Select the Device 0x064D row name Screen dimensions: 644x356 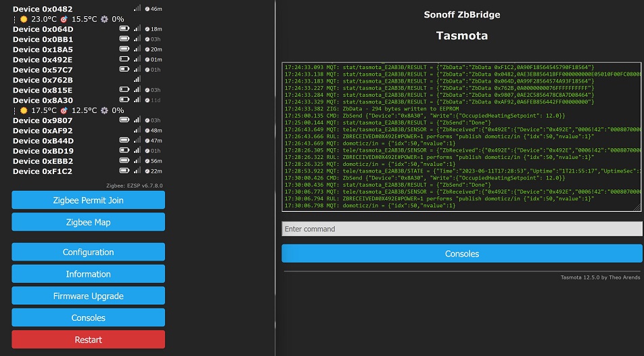(x=43, y=29)
